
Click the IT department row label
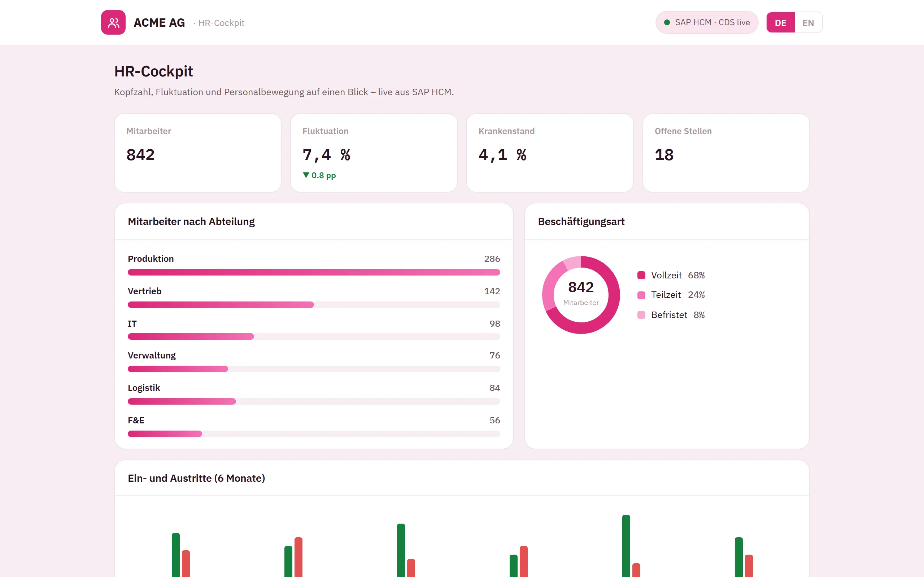pos(132,323)
